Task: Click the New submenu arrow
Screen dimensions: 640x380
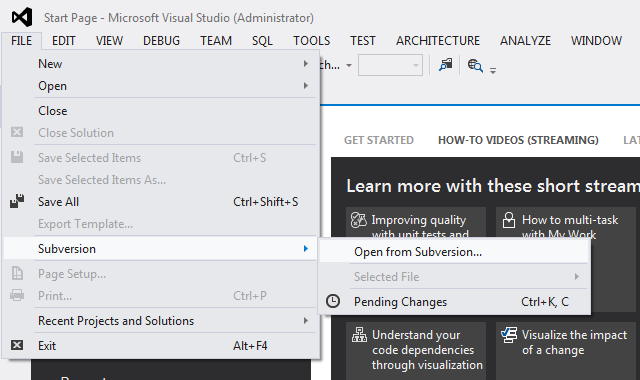Action: [x=306, y=64]
